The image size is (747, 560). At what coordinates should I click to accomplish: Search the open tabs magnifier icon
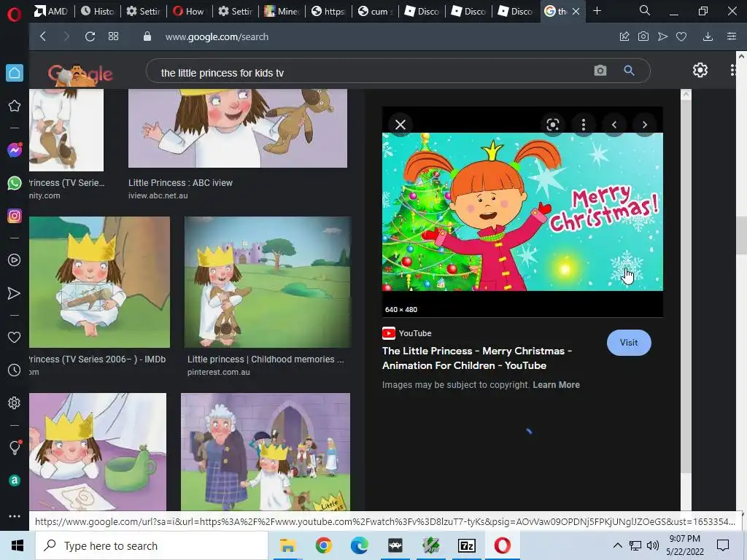[645, 10]
